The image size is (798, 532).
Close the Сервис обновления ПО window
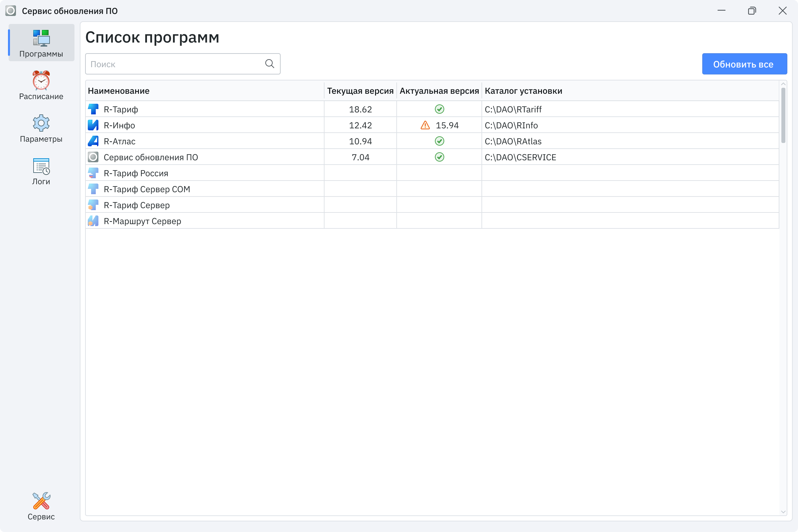(782, 11)
